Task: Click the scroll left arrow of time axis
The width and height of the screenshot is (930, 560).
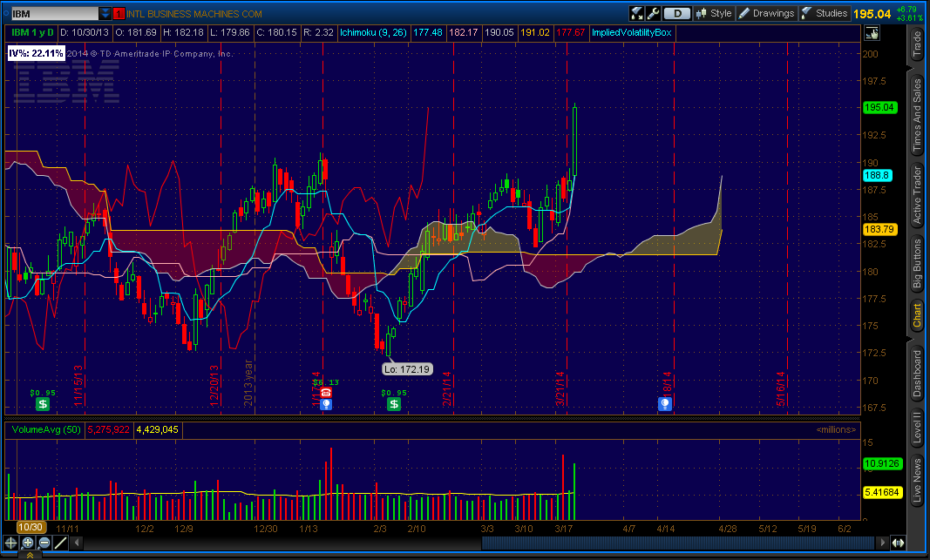Action: click(x=76, y=543)
